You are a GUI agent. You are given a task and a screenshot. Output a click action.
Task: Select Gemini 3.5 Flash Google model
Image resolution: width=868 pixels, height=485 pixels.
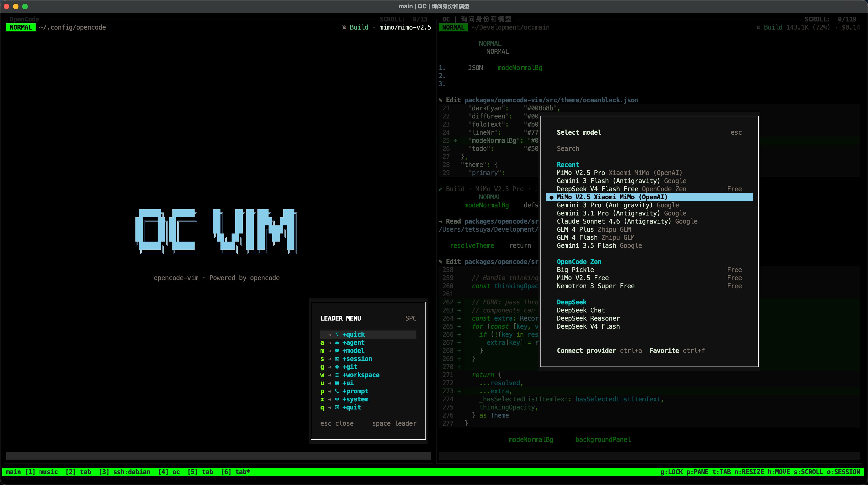[x=649, y=246]
